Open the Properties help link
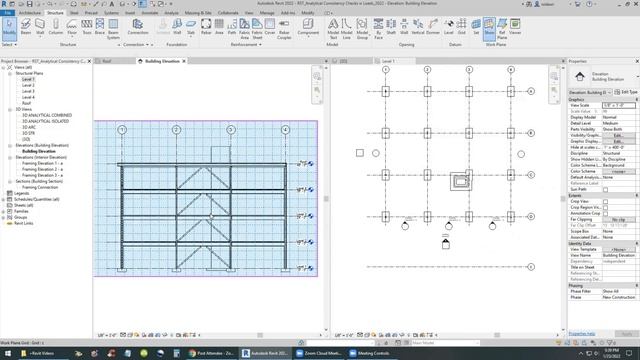 [582, 334]
